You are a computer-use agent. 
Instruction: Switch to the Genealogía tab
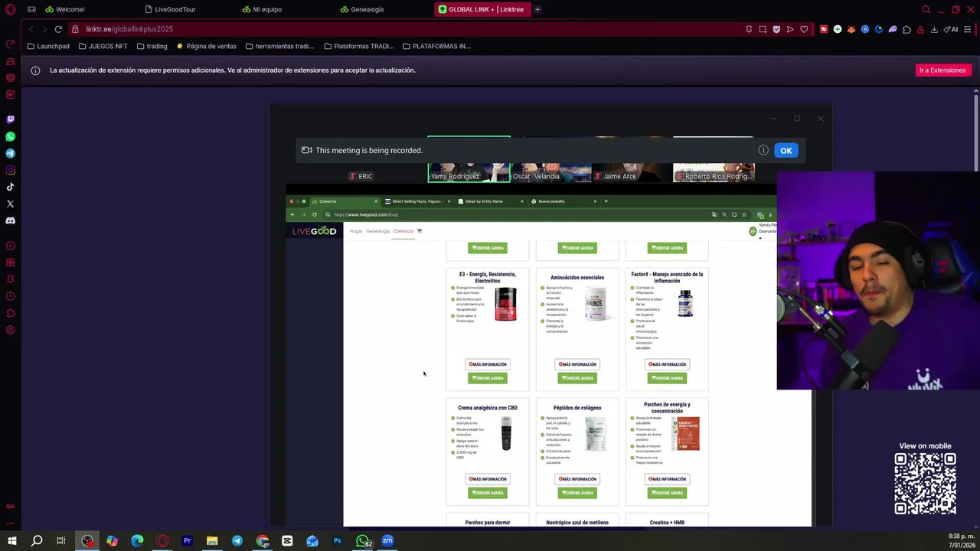click(361, 9)
